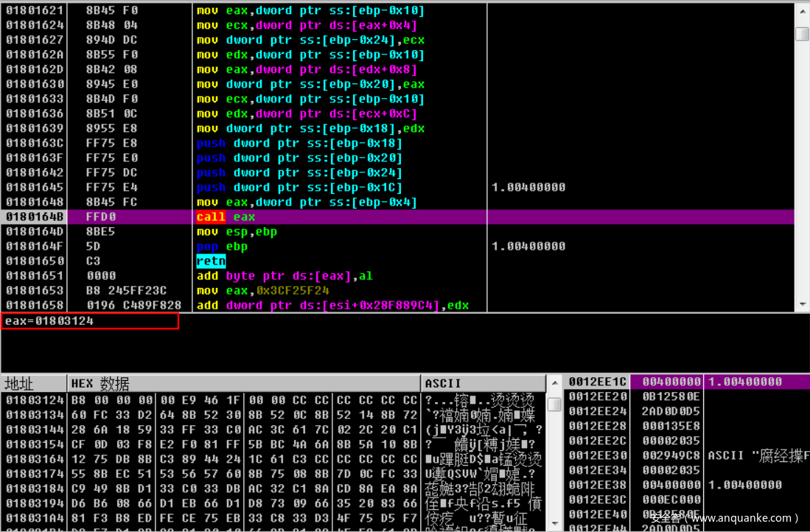The width and height of the screenshot is (810, 532).
Task: Select stack value 000EC000 at 0012EE3C
Action: pyautogui.click(x=671, y=500)
